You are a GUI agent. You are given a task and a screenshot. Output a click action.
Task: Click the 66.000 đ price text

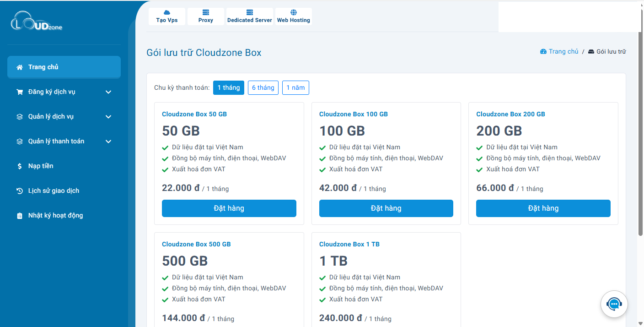[x=495, y=188]
